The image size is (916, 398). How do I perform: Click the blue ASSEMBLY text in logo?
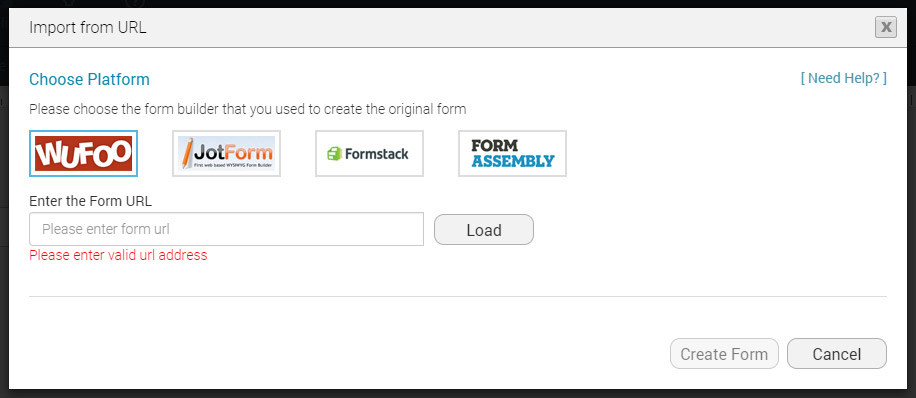click(513, 161)
